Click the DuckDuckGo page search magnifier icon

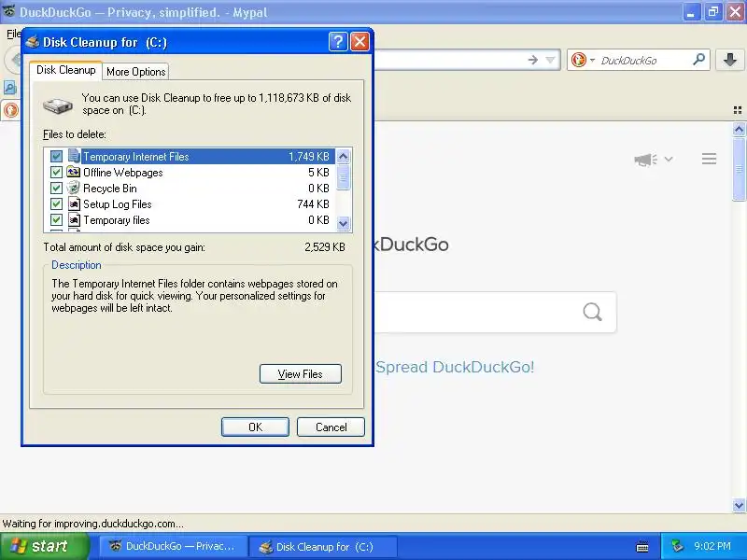[592, 313]
